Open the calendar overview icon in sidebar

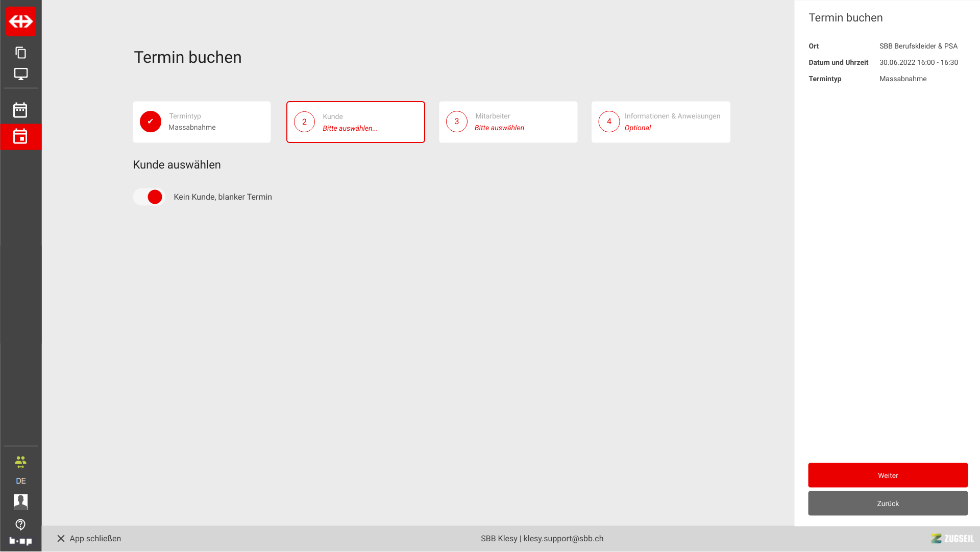click(20, 110)
